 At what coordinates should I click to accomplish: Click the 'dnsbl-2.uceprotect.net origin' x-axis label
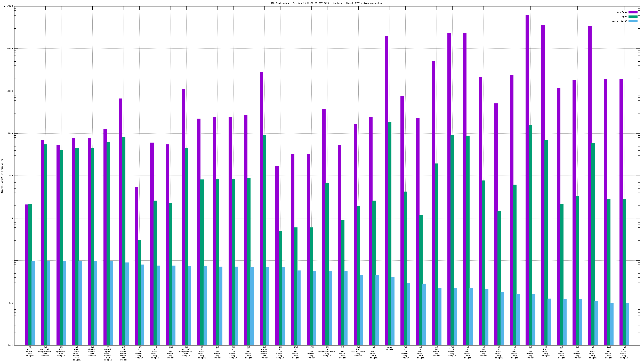[x=45, y=351]
